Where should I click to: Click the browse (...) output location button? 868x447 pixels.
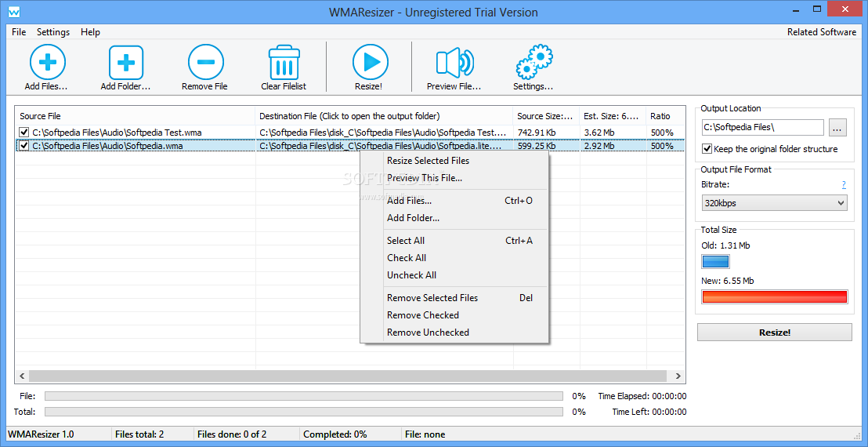click(x=837, y=127)
